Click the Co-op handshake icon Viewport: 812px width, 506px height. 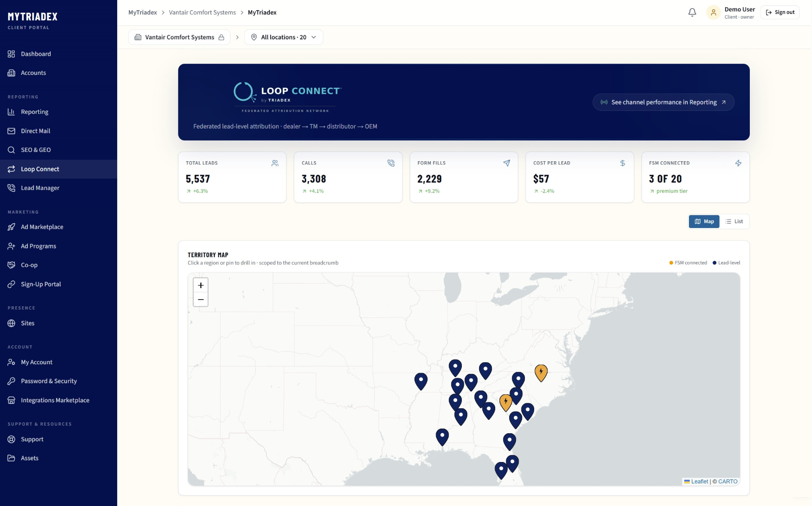[x=11, y=265]
